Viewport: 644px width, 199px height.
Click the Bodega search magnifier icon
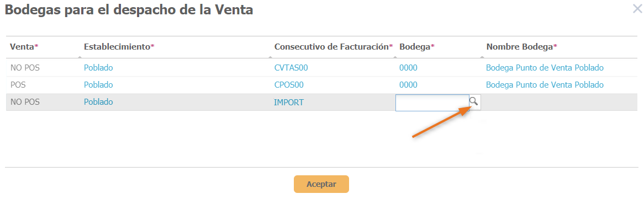474,102
